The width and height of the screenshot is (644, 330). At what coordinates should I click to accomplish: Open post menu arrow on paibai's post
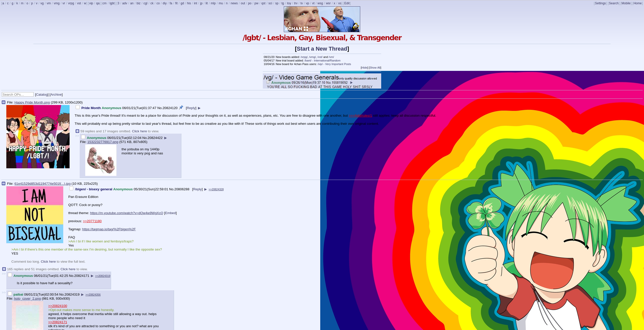click(82, 295)
